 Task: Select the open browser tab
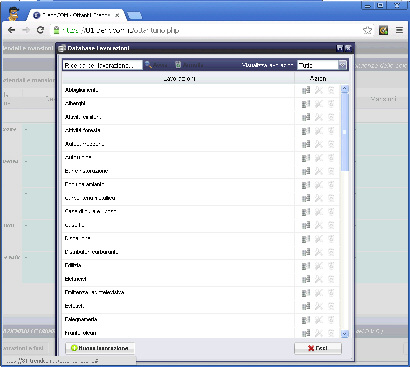tap(77, 15)
